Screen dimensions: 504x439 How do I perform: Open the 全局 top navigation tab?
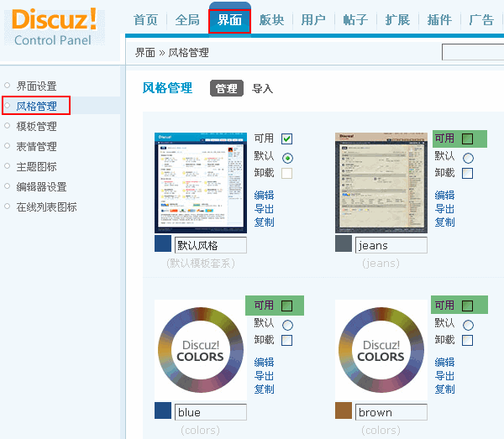[x=188, y=20]
